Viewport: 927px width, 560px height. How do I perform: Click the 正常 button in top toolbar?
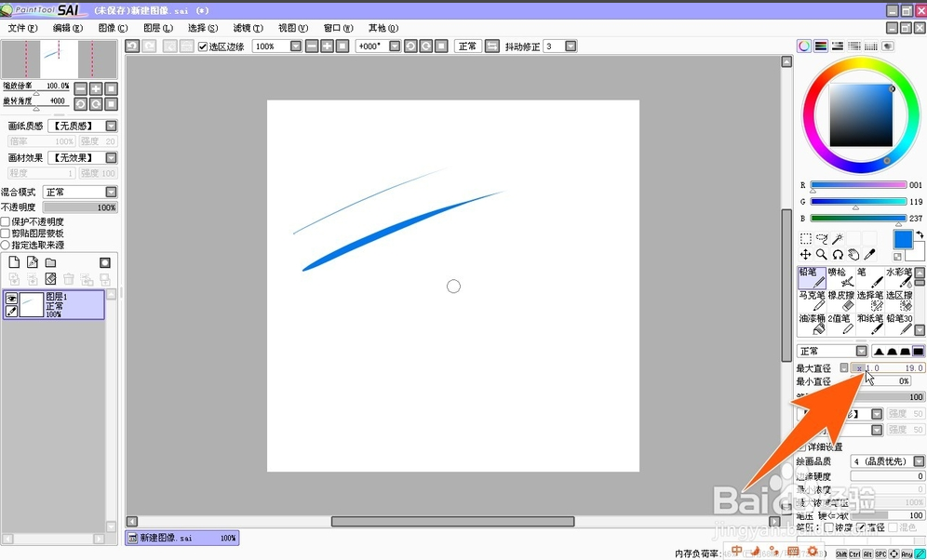coord(467,47)
